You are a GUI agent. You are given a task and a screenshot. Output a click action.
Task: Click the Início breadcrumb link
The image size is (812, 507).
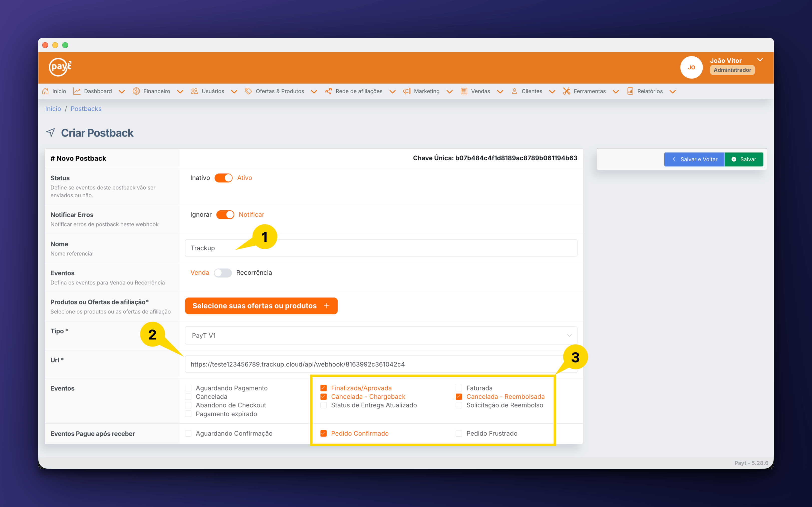(53, 109)
